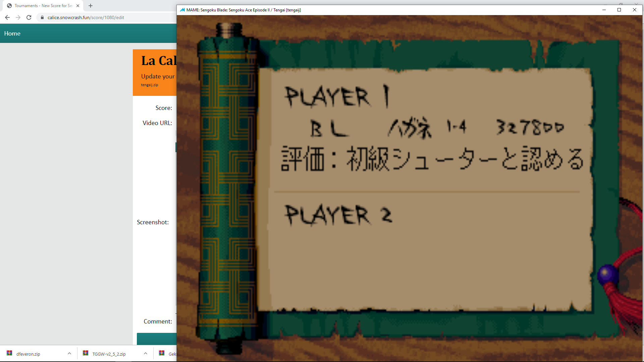Click the Video URL: field label
Screen dimensions: 644x362
(157, 123)
